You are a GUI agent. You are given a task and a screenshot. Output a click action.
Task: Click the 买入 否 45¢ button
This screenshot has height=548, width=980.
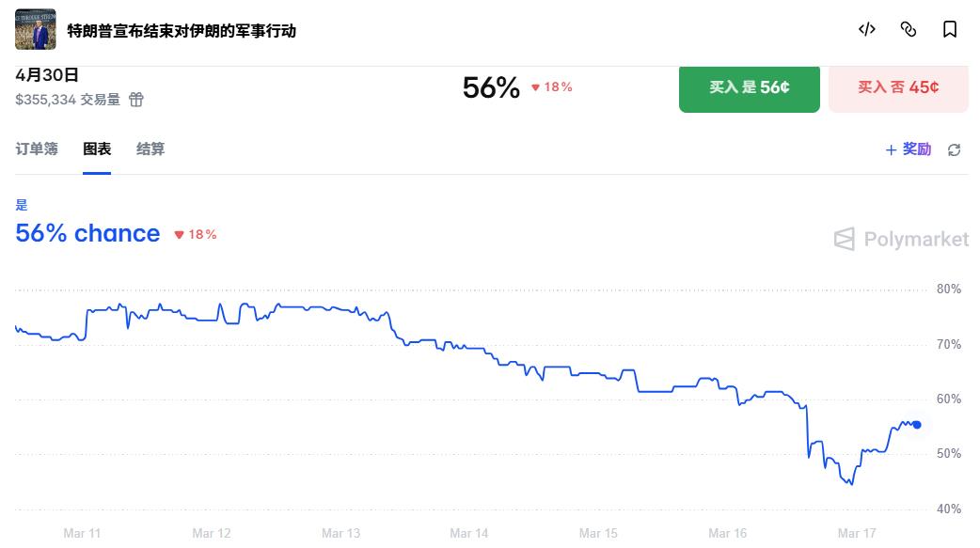898,87
